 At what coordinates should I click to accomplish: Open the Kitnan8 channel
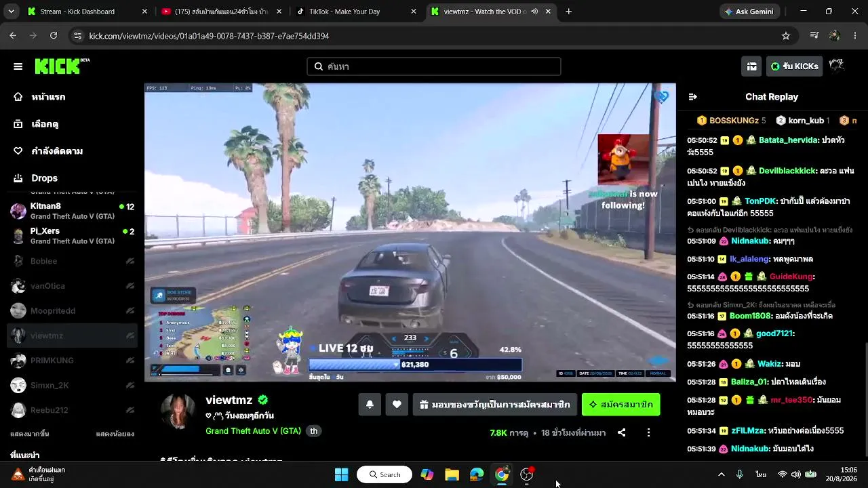click(72, 211)
